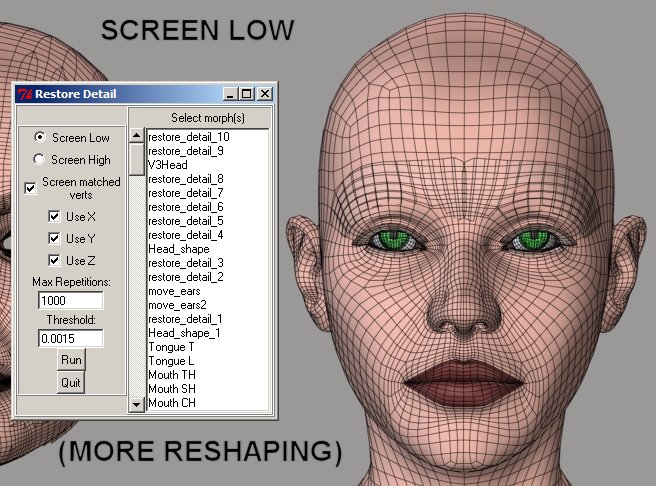The width and height of the screenshot is (656, 486).
Task: Disable the Use Y checkbox
Action: tap(55, 239)
